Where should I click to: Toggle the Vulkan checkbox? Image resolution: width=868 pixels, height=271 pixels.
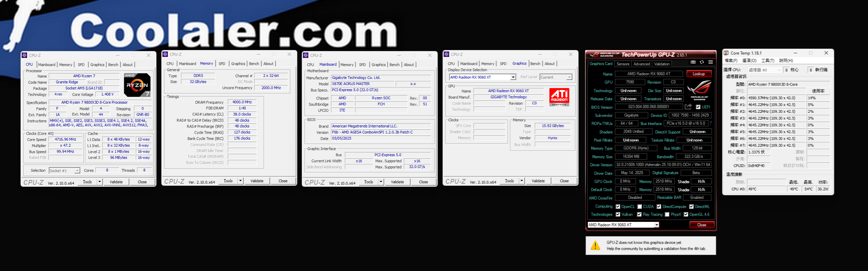point(618,214)
